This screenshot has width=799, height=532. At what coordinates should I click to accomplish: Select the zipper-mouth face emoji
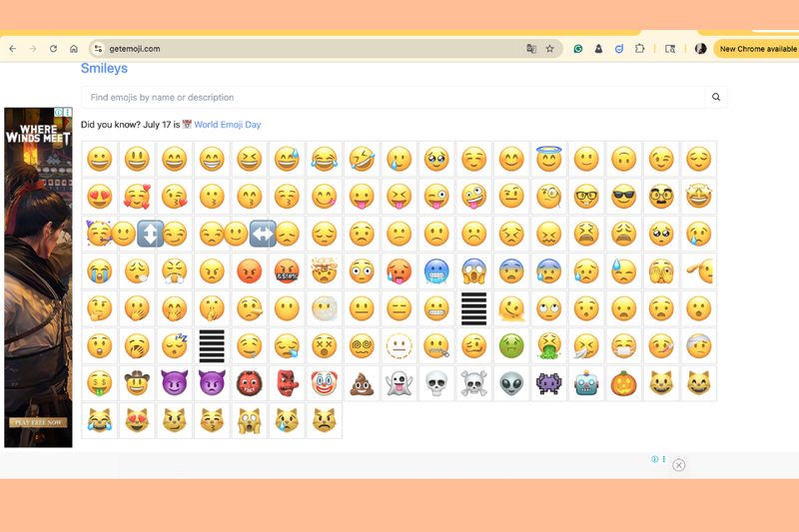436,346
